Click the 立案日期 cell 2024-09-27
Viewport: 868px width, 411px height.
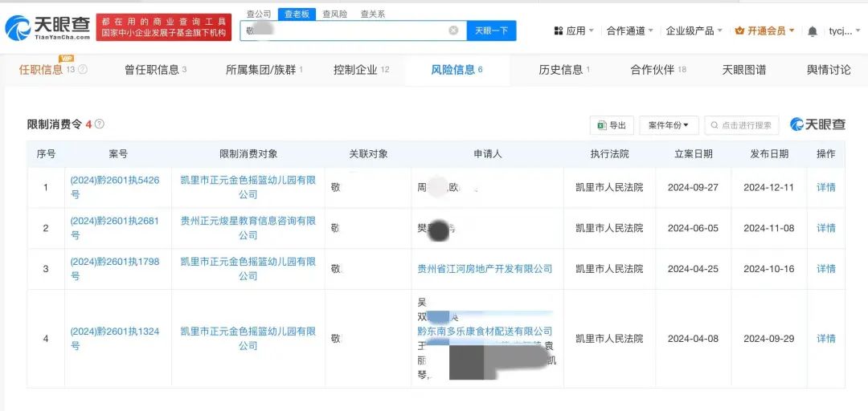(693, 188)
